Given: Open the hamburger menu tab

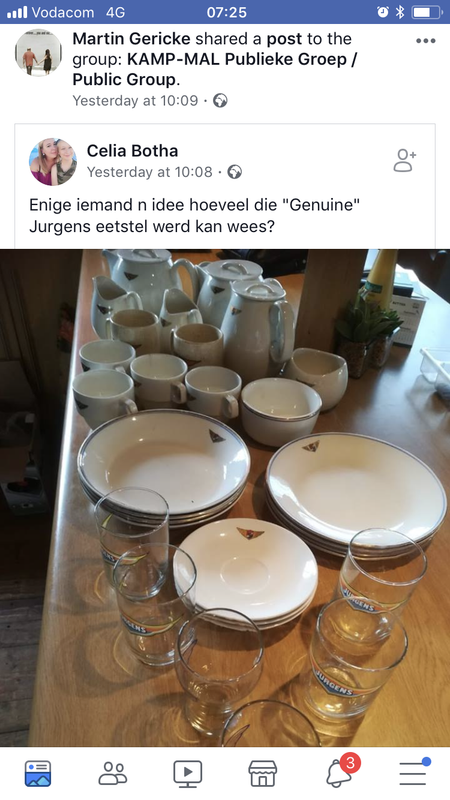Looking at the screenshot, I should click(x=414, y=771).
